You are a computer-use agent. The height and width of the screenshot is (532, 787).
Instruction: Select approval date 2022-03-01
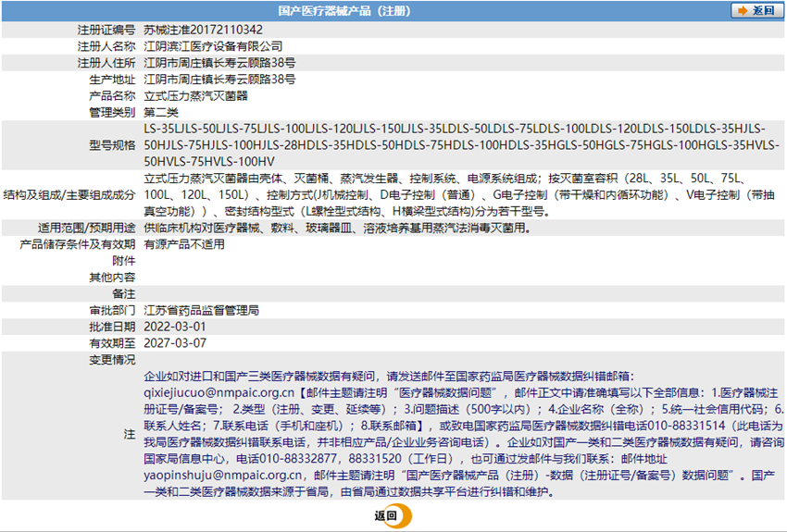[x=175, y=327]
